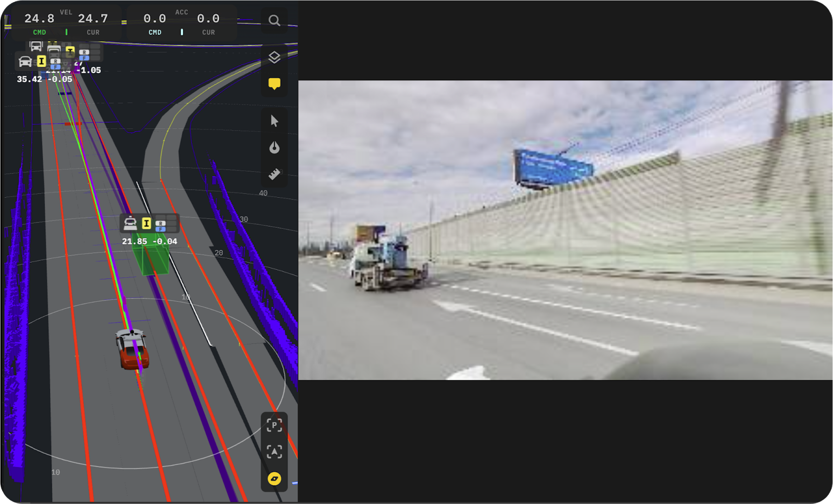Toggle the yellow perspective view button
This screenshot has height=504, width=833.
tap(274, 479)
